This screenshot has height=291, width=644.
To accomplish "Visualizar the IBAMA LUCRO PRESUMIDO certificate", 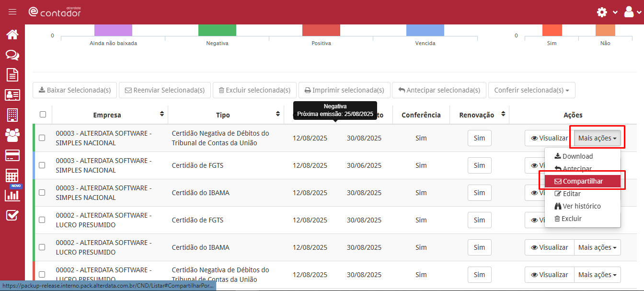I will 549,247.
